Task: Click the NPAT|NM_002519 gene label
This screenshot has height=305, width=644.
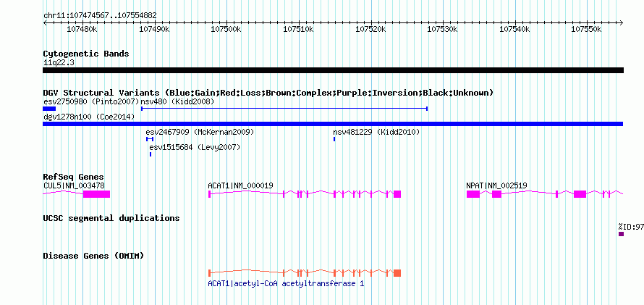Action: (496, 185)
